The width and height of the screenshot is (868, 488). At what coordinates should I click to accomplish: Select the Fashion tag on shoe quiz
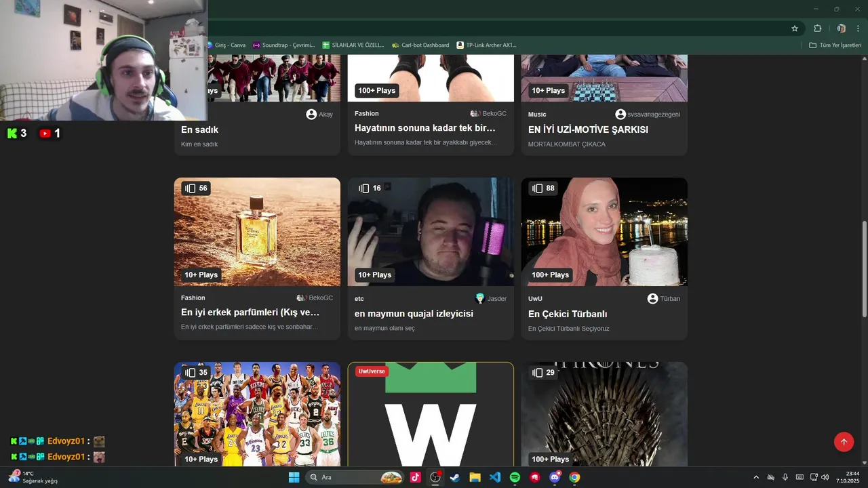367,114
